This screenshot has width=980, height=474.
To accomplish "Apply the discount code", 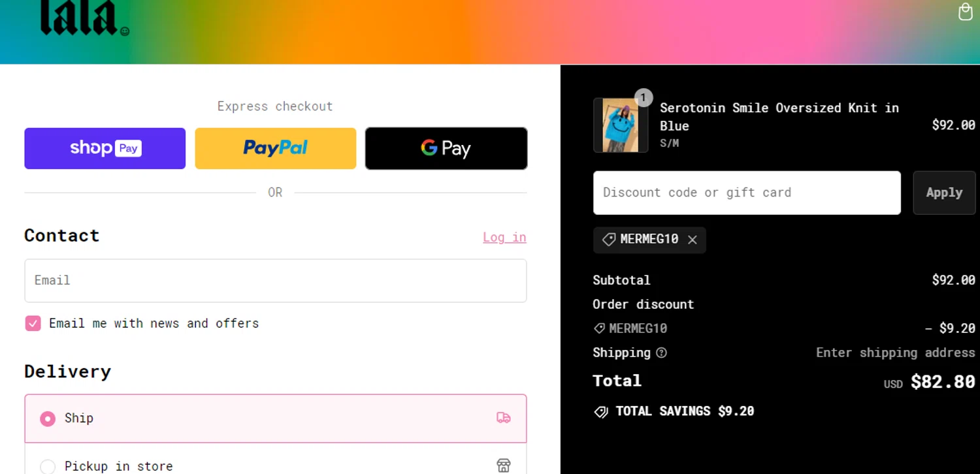I will tap(944, 193).
